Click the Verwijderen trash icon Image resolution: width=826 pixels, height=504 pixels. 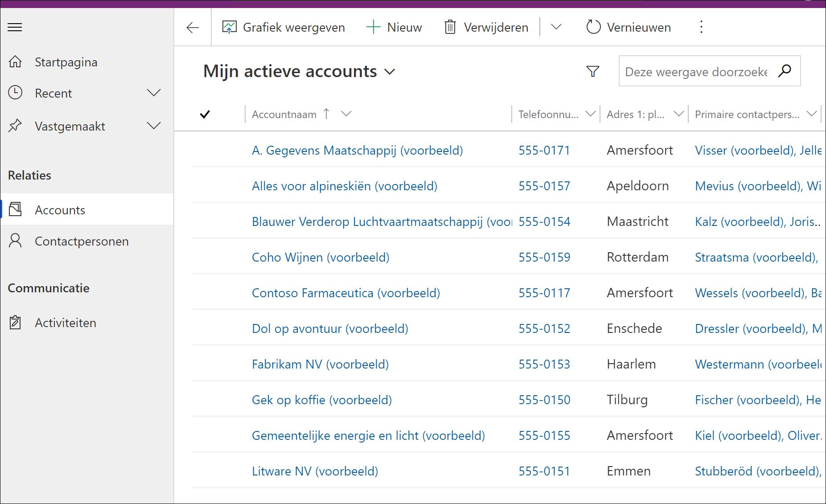click(x=450, y=27)
